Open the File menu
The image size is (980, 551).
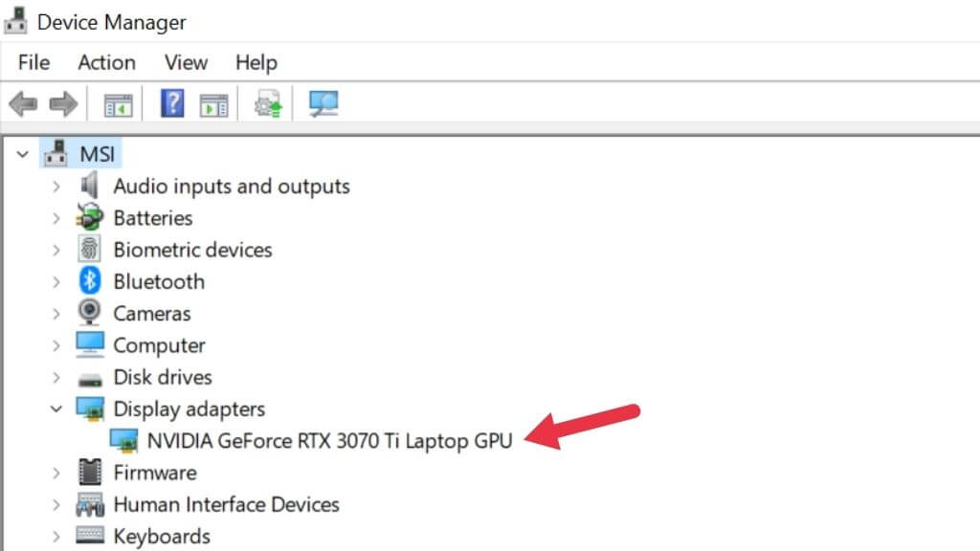pyautogui.click(x=33, y=62)
